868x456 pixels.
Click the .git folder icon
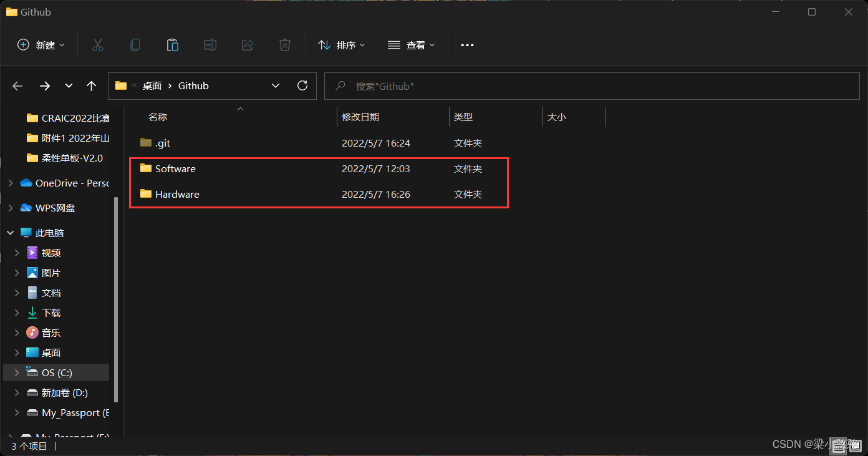click(x=146, y=143)
